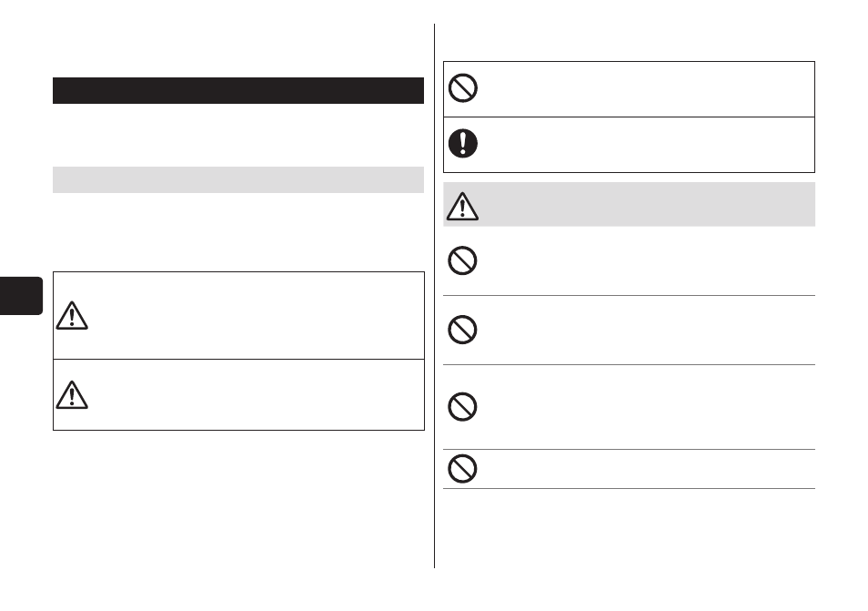The height and width of the screenshot is (611, 868).
Task: Click the last prohibition icon above the bottom rule
Action: pos(462,469)
